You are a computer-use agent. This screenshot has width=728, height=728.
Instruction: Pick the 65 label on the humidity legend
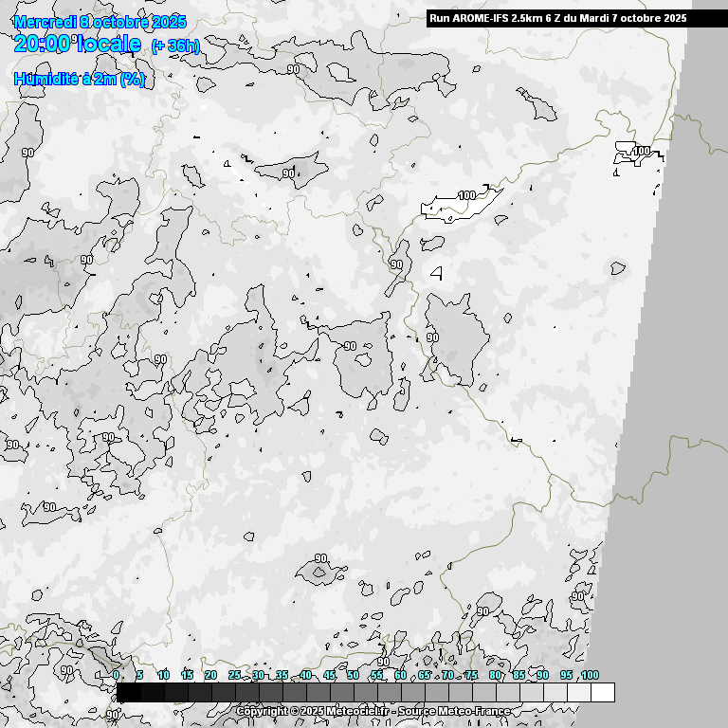pos(424,675)
